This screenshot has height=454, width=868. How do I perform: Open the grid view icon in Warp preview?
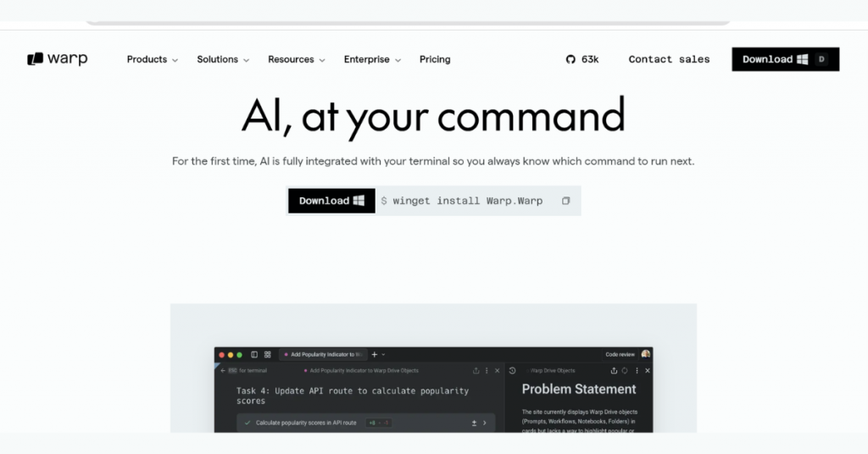pos(267,354)
